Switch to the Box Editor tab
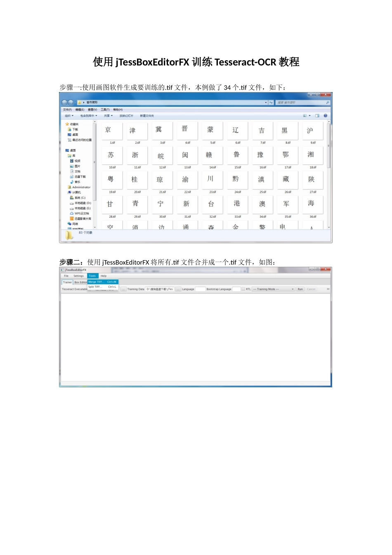This screenshot has height=555, width=392. (x=80, y=282)
